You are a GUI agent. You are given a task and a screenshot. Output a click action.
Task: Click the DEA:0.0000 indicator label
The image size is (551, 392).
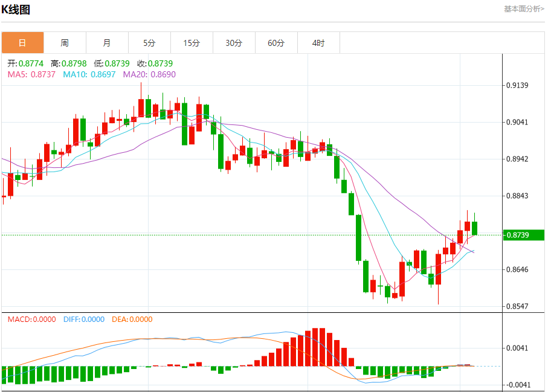pyautogui.click(x=132, y=320)
